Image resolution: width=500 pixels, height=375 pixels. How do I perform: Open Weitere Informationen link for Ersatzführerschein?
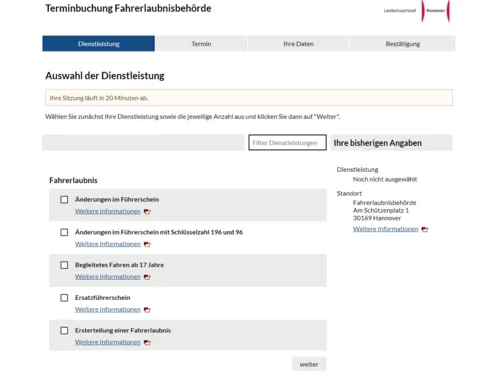(x=108, y=309)
